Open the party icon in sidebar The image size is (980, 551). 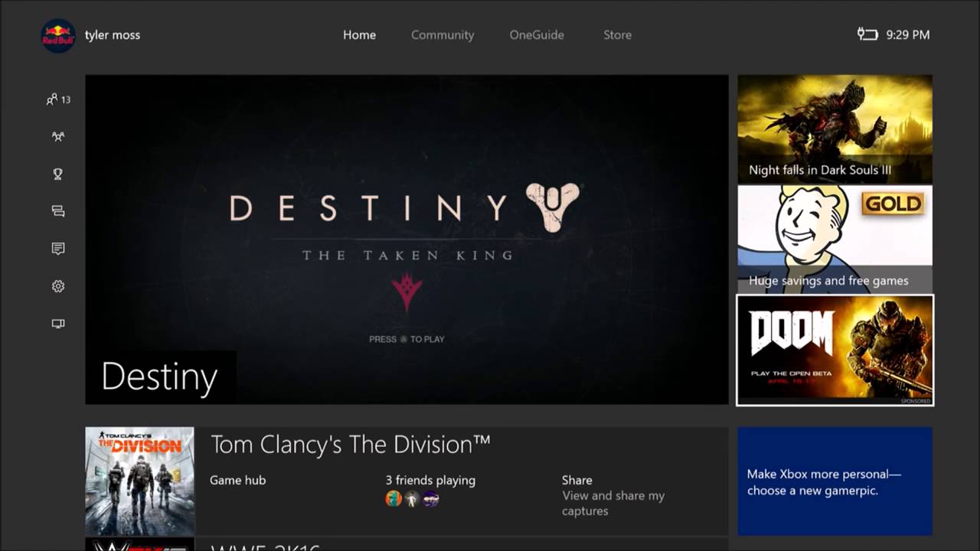point(58,136)
